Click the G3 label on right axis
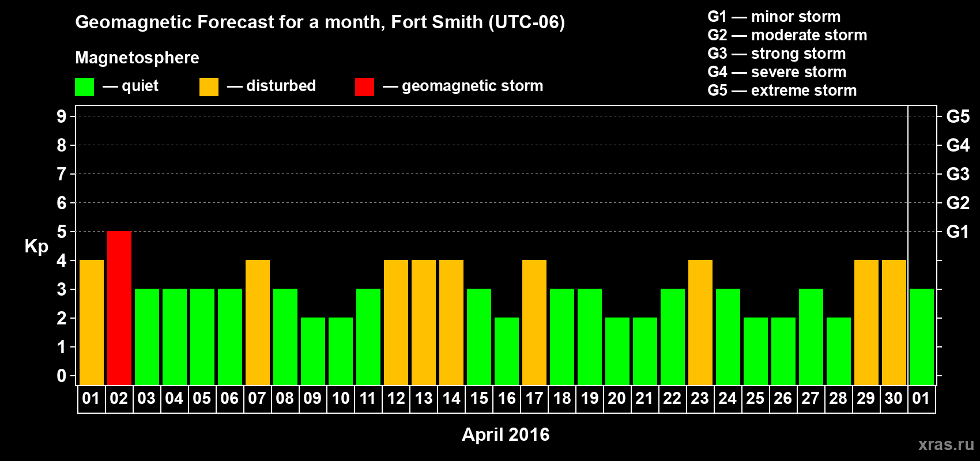Screen dimensions: 980x461 tap(958, 174)
